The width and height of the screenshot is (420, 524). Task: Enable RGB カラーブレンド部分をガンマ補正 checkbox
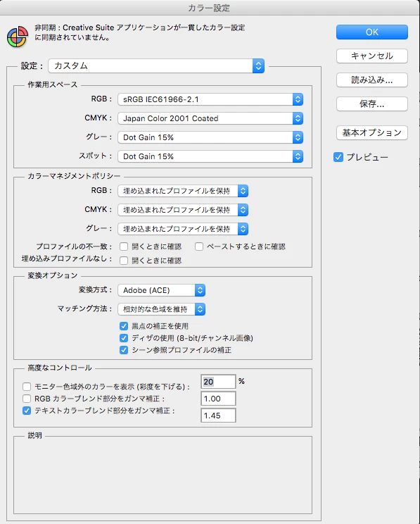(27, 399)
